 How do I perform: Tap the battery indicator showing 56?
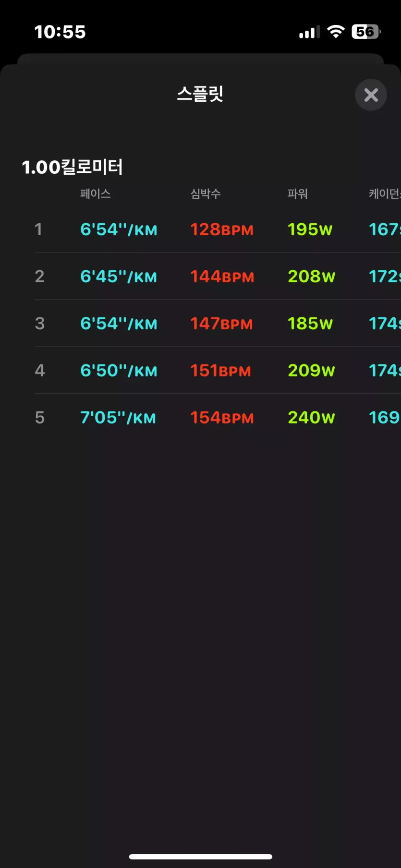click(366, 32)
